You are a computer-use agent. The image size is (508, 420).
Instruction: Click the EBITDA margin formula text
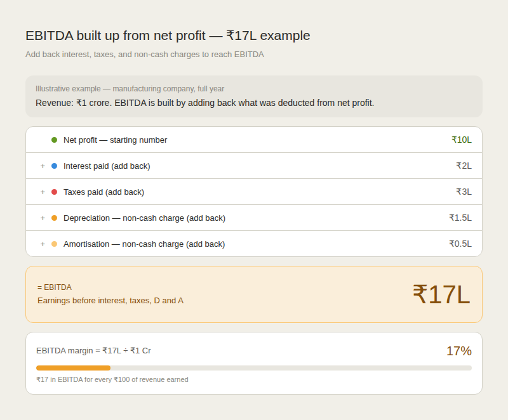(93, 351)
